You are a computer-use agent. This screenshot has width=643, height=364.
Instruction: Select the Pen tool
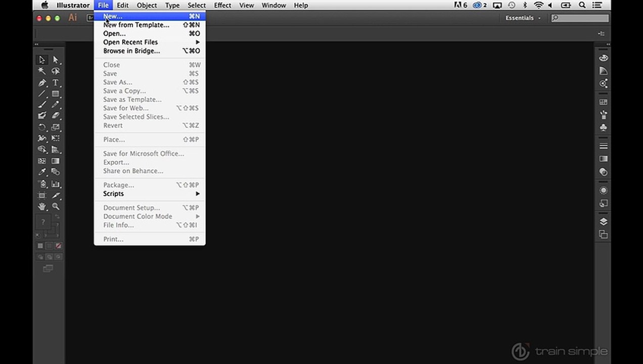point(42,82)
